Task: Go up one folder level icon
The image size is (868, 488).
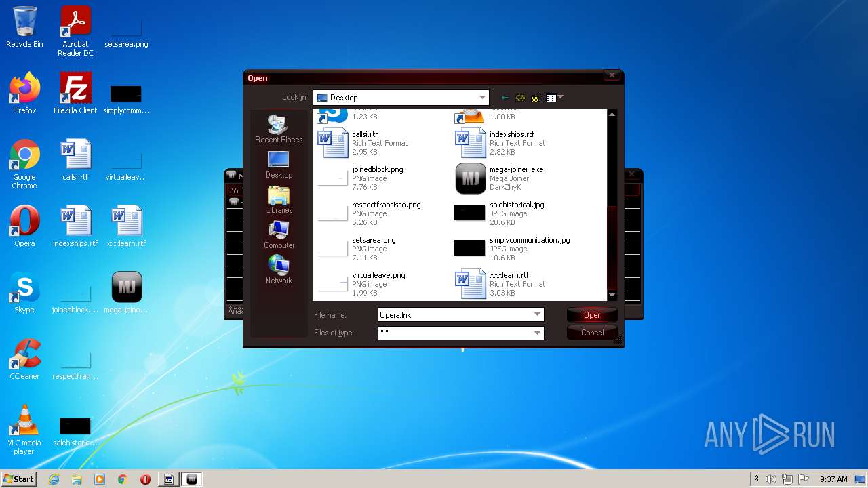Action: (x=520, y=98)
